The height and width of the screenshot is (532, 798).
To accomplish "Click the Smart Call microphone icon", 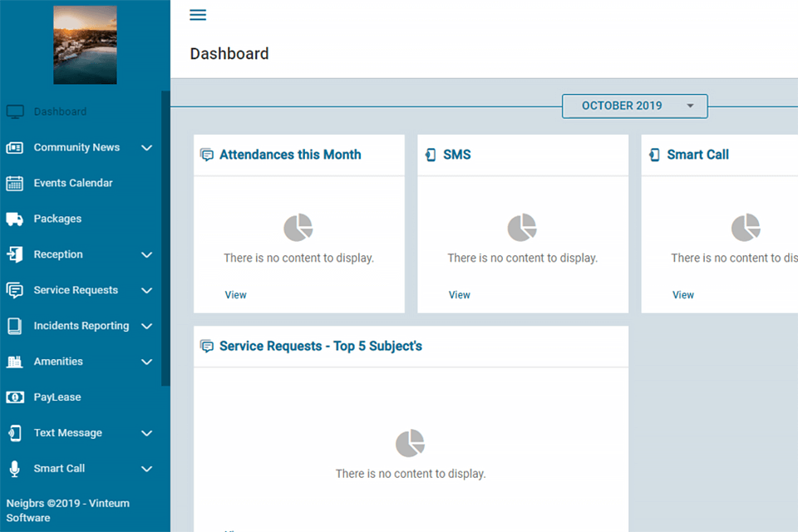I will click(14, 469).
